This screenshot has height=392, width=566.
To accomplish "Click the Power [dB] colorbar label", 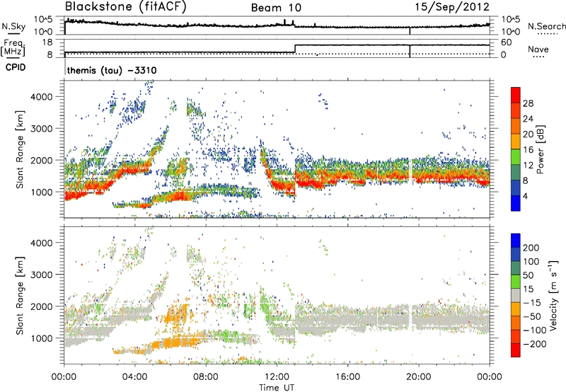I will [540, 149].
